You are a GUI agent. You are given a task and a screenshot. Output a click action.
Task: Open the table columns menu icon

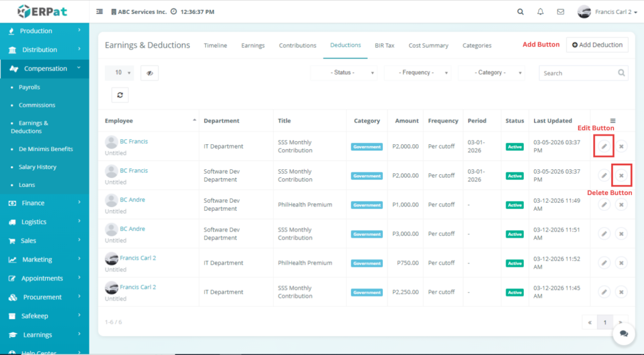click(x=613, y=121)
